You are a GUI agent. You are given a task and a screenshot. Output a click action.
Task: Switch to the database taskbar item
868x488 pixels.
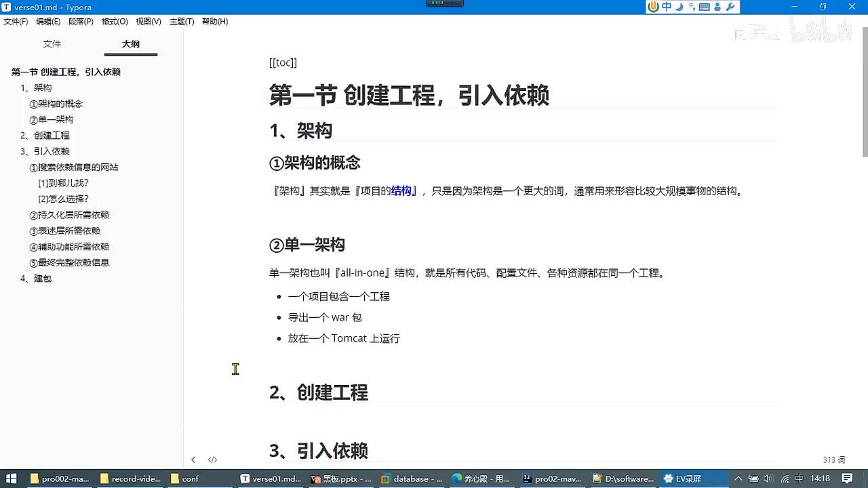(412, 479)
